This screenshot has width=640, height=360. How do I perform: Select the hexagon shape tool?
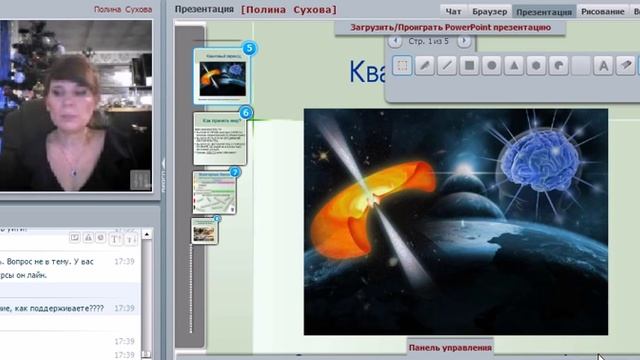(x=536, y=65)
